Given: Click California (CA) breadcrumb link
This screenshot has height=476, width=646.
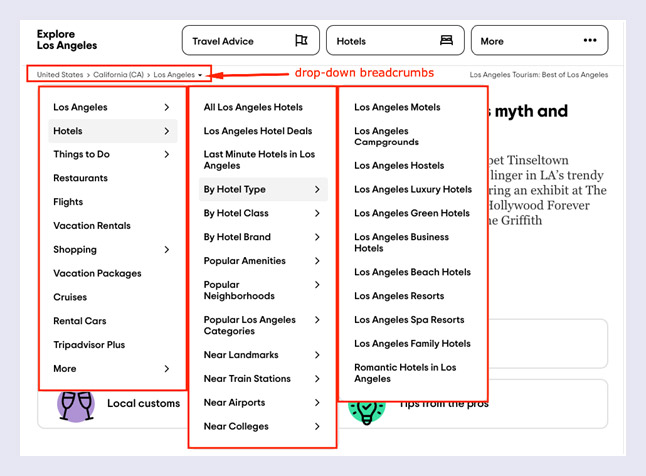Looking at the screenshot, I should (x=118, y=75).
